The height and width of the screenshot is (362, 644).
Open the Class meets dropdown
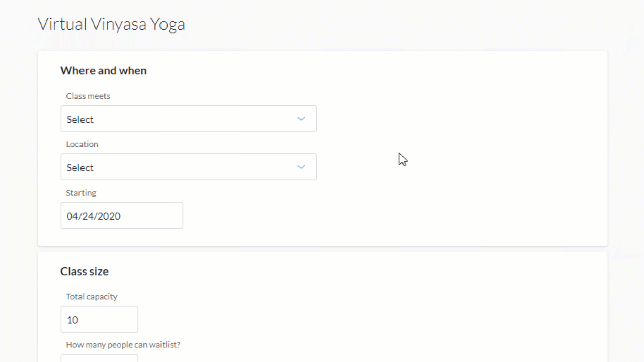click(x=189, y=119)
